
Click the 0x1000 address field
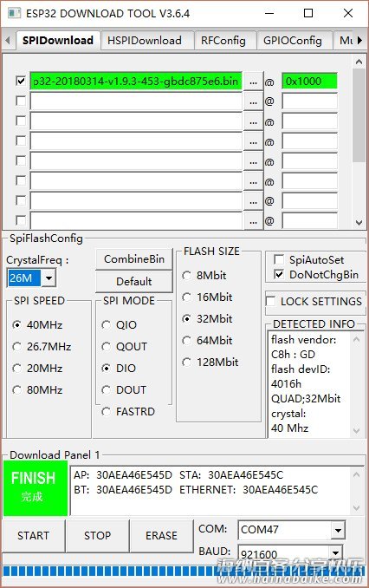(x=309, y=82)
